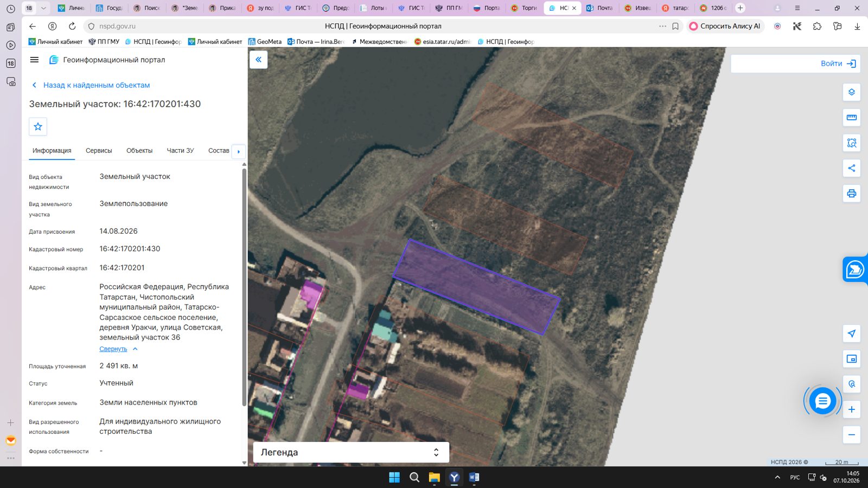Image resolution: width=868 pixels, height=488 pixels.
Task: Activate the area search selection tool
Action: (x=852, y=143)
